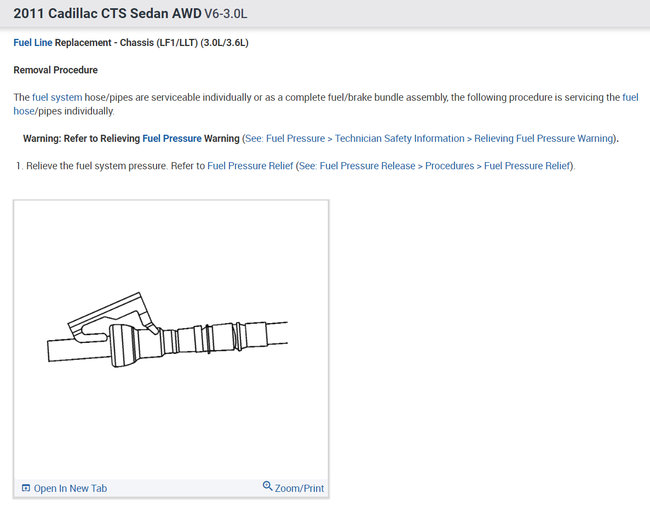Open 'See: Fuel Pressure' warning breadcrumb link
The image size is (650, 505).
point(285,138)
